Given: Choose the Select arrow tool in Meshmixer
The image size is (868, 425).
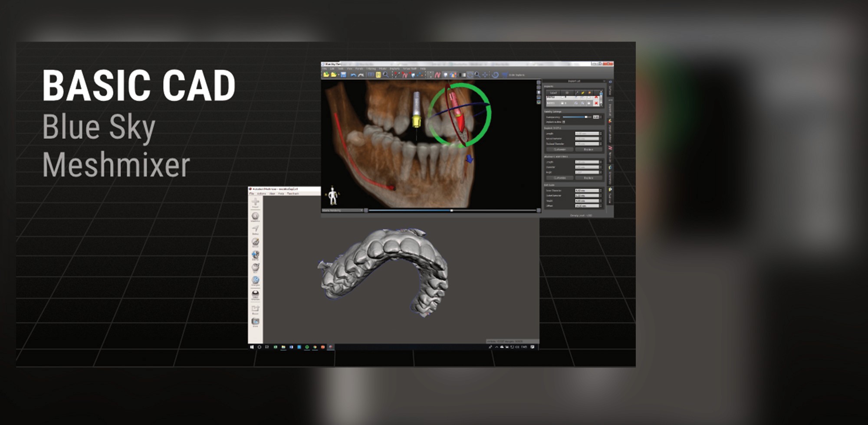Looking at the screenshot, I should [x=255, y=229].
